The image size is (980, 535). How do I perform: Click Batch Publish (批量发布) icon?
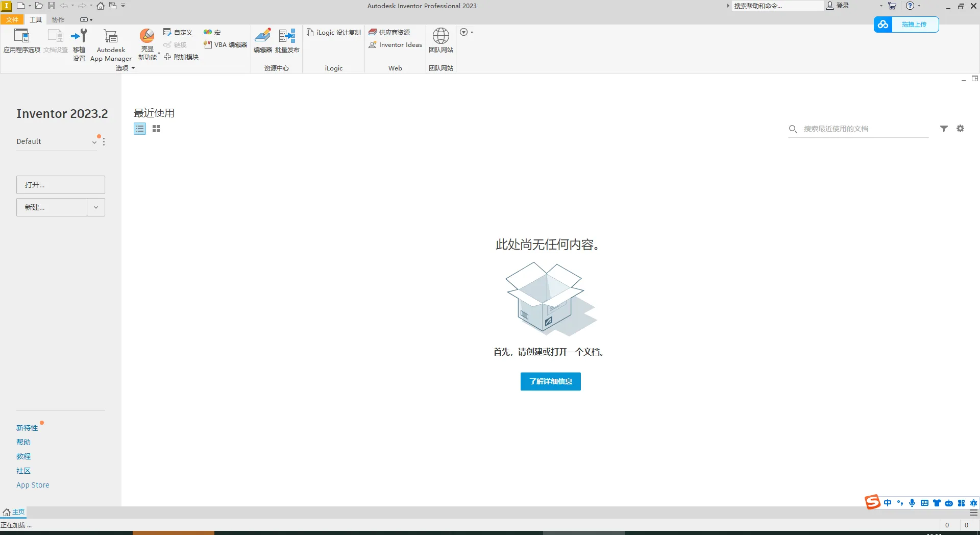tap(287, 41)
